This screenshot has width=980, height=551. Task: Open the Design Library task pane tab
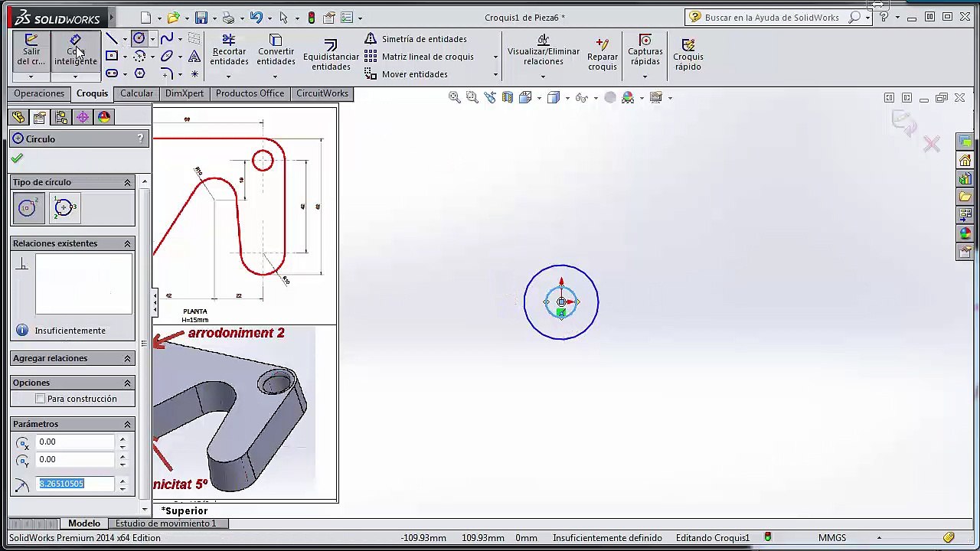[965, 178]
